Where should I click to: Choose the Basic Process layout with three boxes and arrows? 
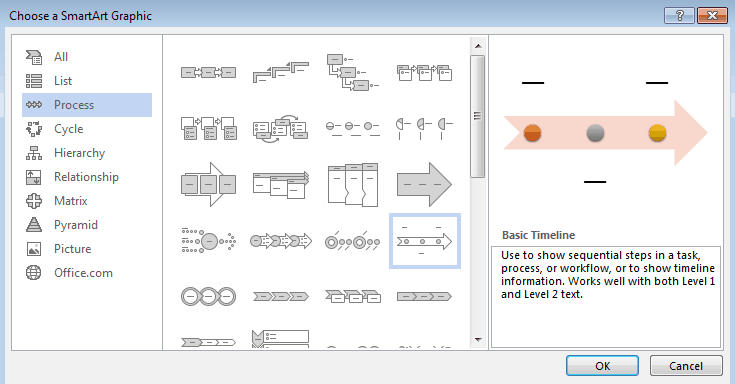[x=209, y=73]
